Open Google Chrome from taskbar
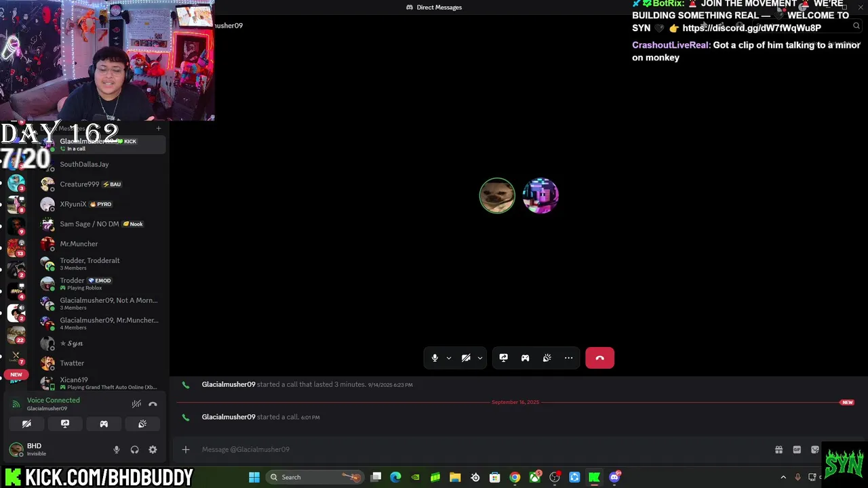The width and height of the screenshot is (868, 488). (x=515, y=477)
